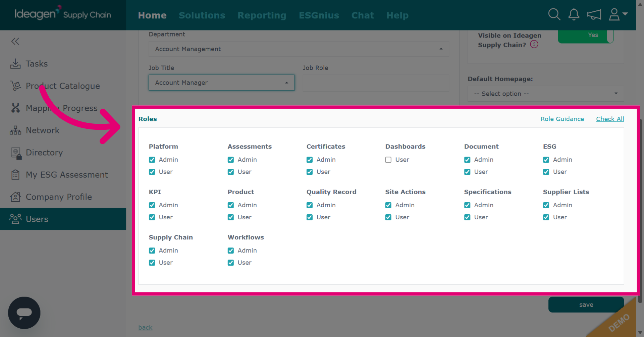Image resolution: width=644 pixels, height=337 pixels.
Task: Open the Job Title dropdown
Action: click(x=222, y=82)
